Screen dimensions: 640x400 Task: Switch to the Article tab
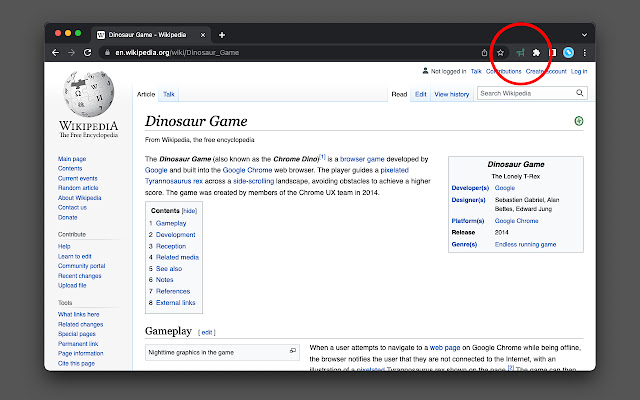[146, 94]
